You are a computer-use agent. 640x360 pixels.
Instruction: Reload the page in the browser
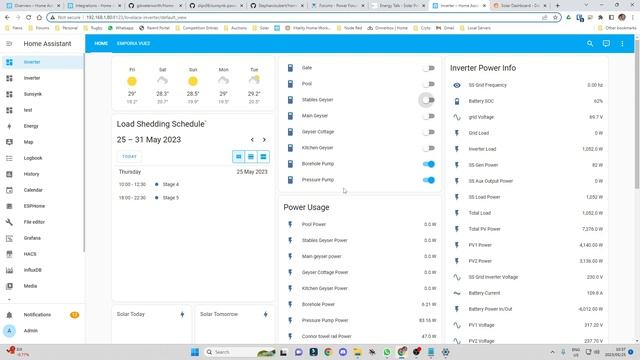[x=28, y=18]
